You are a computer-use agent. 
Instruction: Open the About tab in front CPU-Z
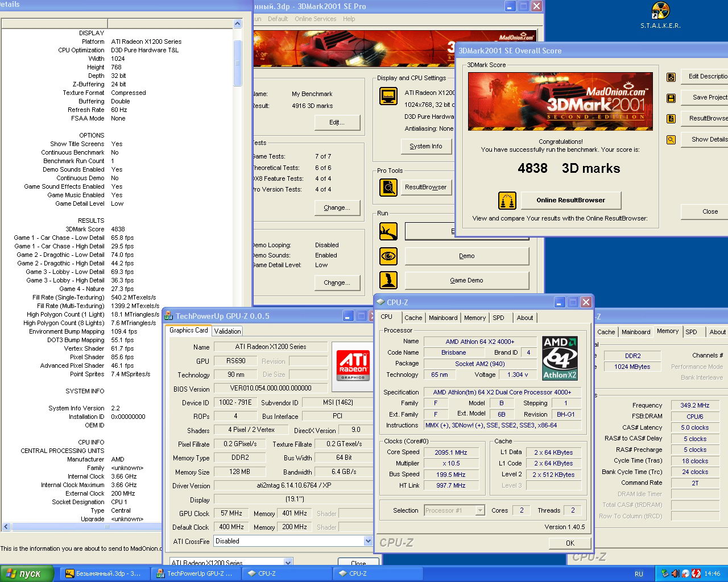pos(525,318)
